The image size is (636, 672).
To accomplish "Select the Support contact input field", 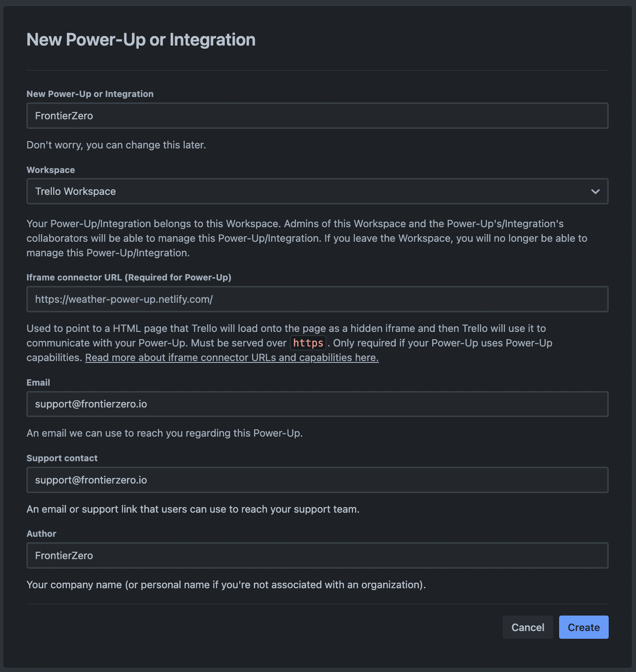I will coord(317,480).
